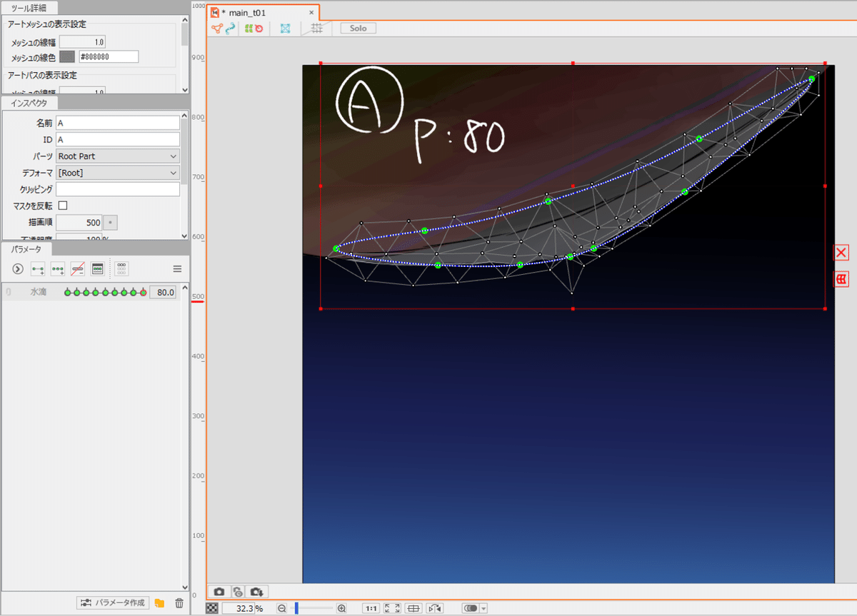Image resolution: width=857 pixels, height=616 pixels.
Task: Click the trash delete parameter icon
Action: [179, 603]
